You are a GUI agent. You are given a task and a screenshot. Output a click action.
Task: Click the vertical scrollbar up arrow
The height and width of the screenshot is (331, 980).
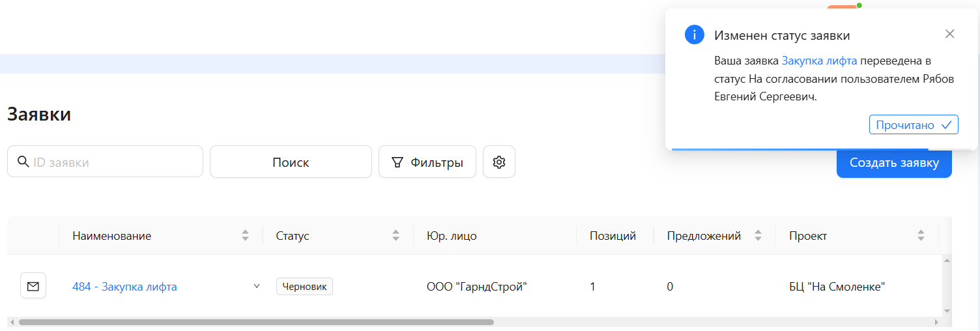[x=947, y=260]
